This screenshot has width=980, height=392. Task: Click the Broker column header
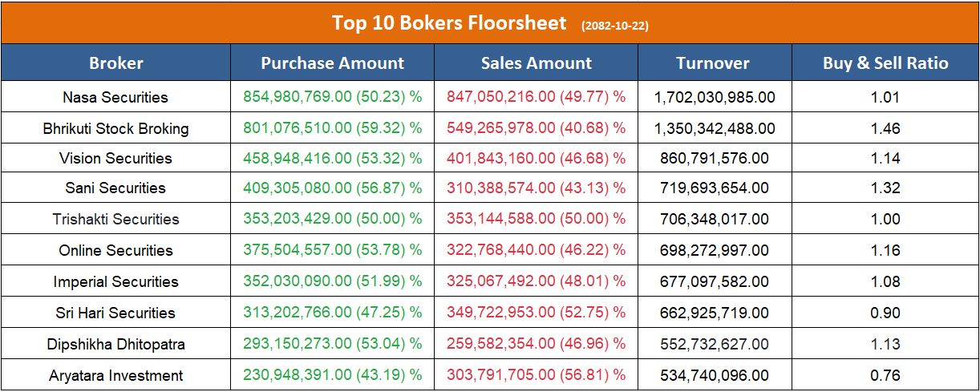tap(116, 63)
